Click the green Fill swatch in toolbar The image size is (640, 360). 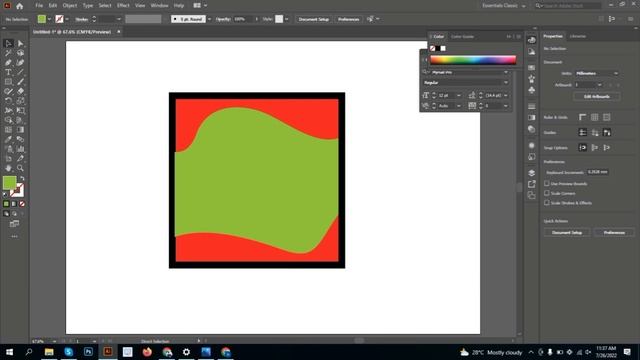(9, 182)
